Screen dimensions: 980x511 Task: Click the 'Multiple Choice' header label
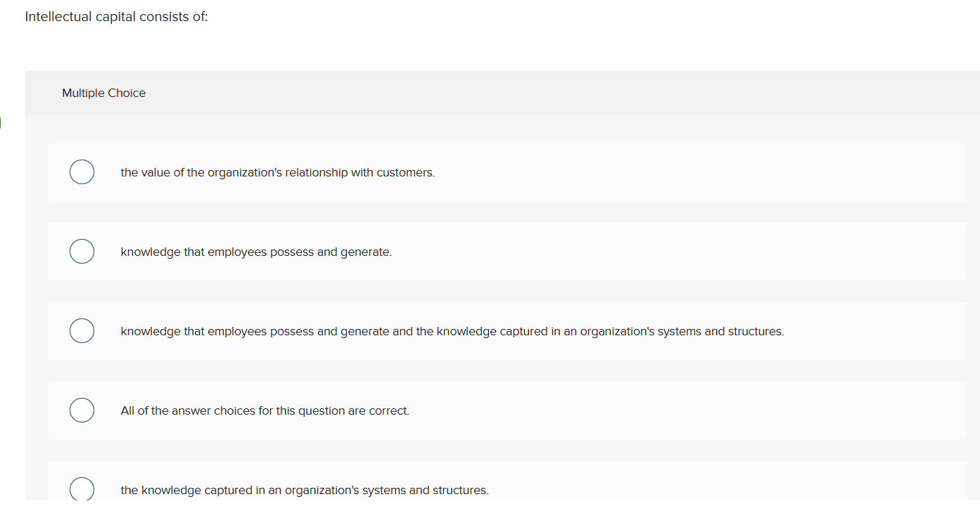[x=103, y=93]
